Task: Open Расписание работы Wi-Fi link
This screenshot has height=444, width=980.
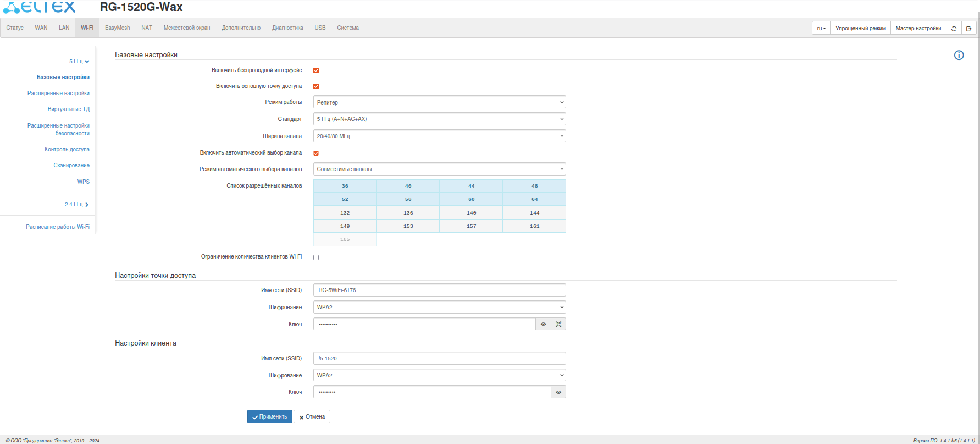Action: pos(58,227)
